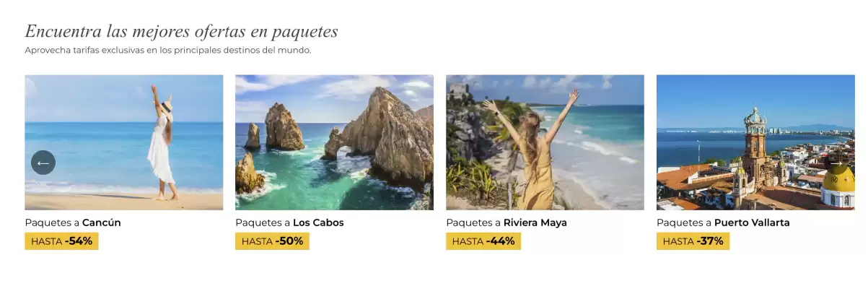Select the Puerto Vallarta cathedral photo

point(755,142)
